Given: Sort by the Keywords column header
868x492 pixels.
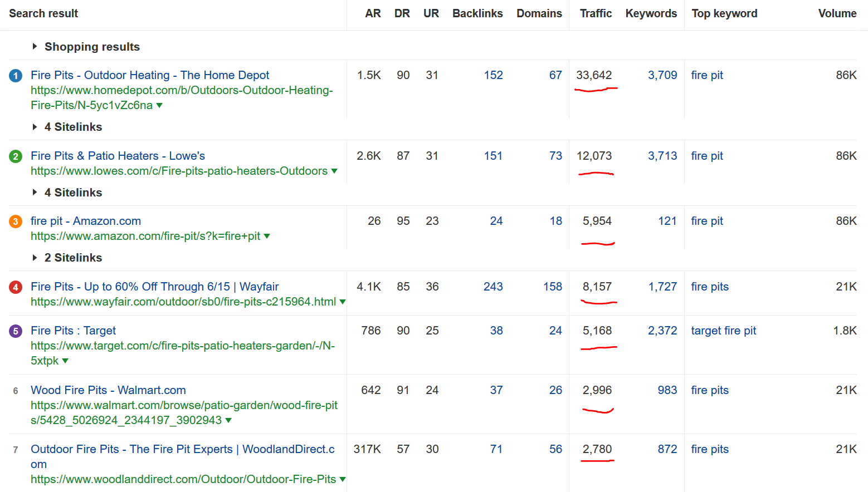Looking at the screenshot, I should (x=651, y=13).
